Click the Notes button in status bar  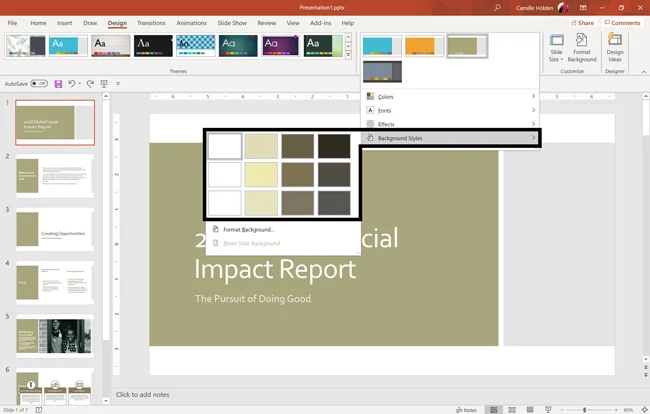[x=466, y=410]
